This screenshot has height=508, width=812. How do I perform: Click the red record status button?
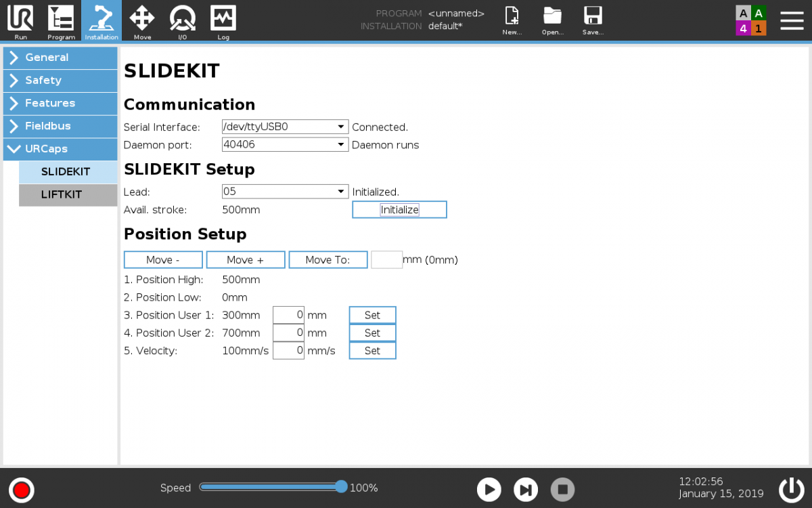pos(22,489)
